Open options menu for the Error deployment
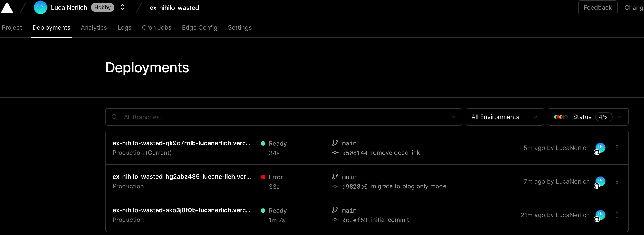This screenshot has height=235, width=644. [x=617, y=182]
